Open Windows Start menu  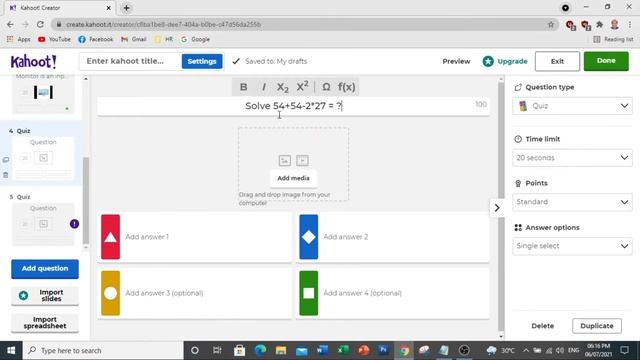[11, 350]
